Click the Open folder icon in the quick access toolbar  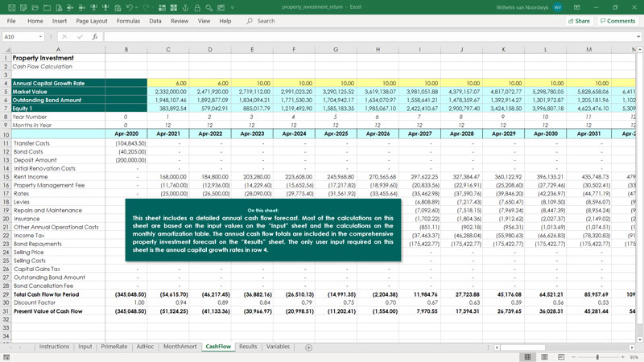pyautogui.click(x=35, y=7)
